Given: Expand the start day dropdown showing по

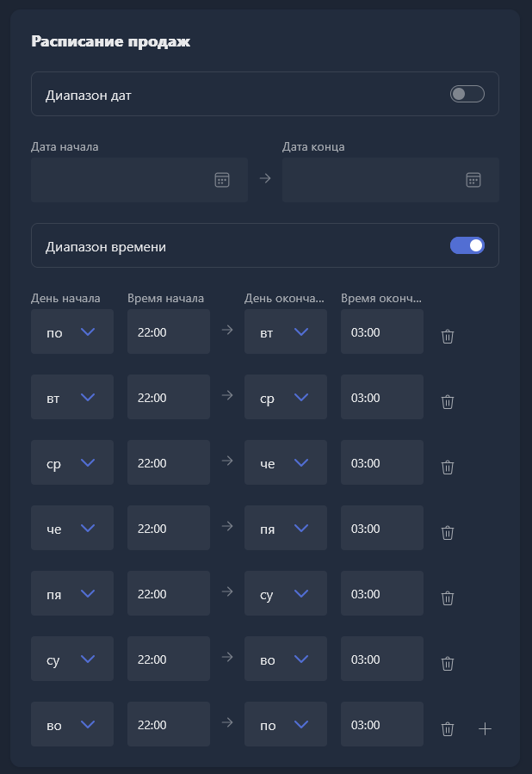Looking at the screenshot, I should click(x=72, y=331).
